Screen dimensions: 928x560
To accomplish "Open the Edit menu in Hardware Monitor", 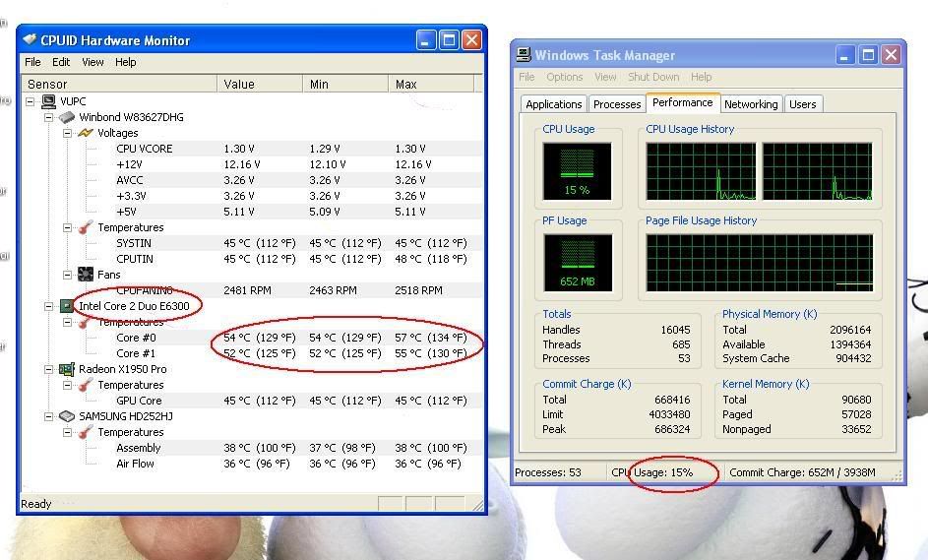I will pos(61,62).
